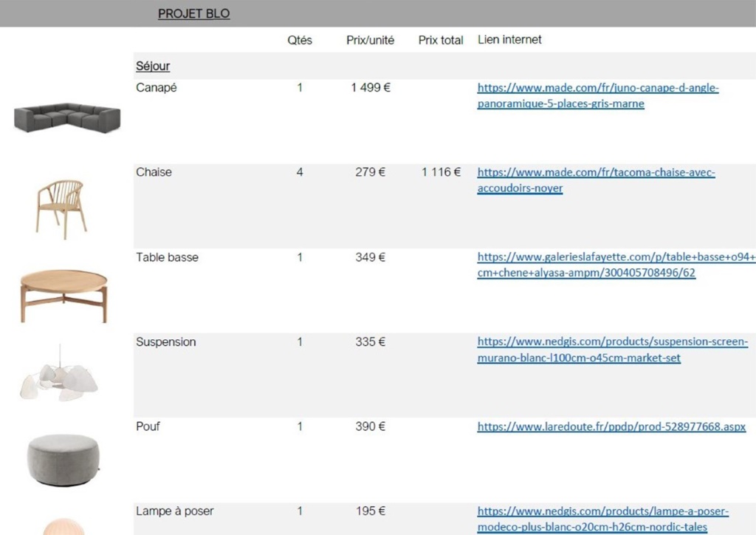
Task: Click the round oak coffee table image
Action: coord(63,296)
